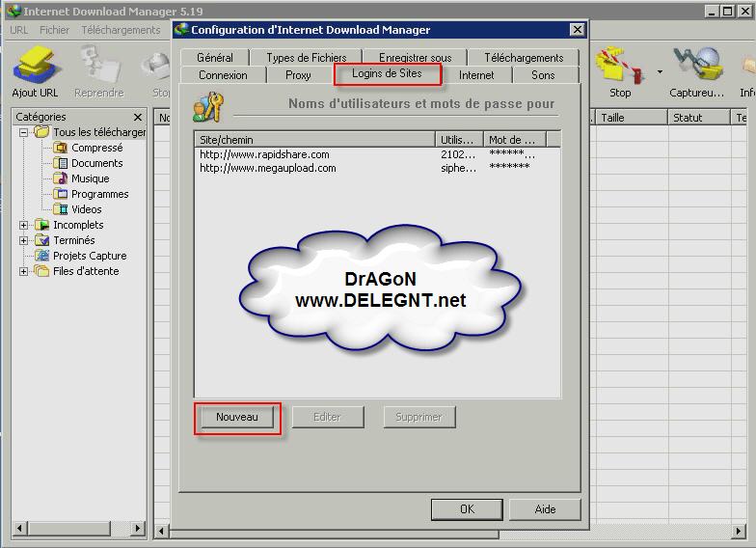Click the Files d'attente folder icon

coord(42,270)
